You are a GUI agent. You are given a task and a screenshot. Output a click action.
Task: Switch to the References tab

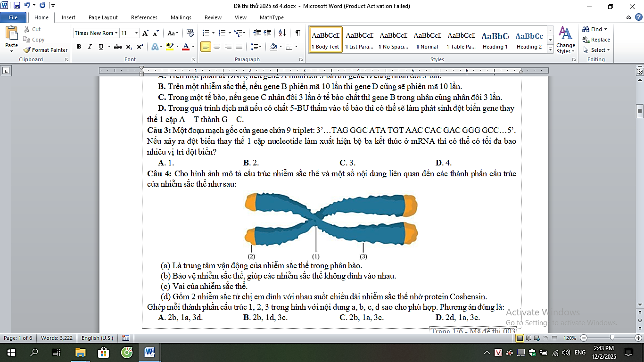point(144,17)
